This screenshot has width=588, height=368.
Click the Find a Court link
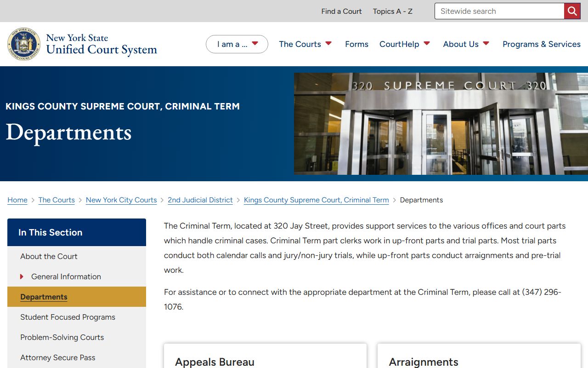point(341,11)
